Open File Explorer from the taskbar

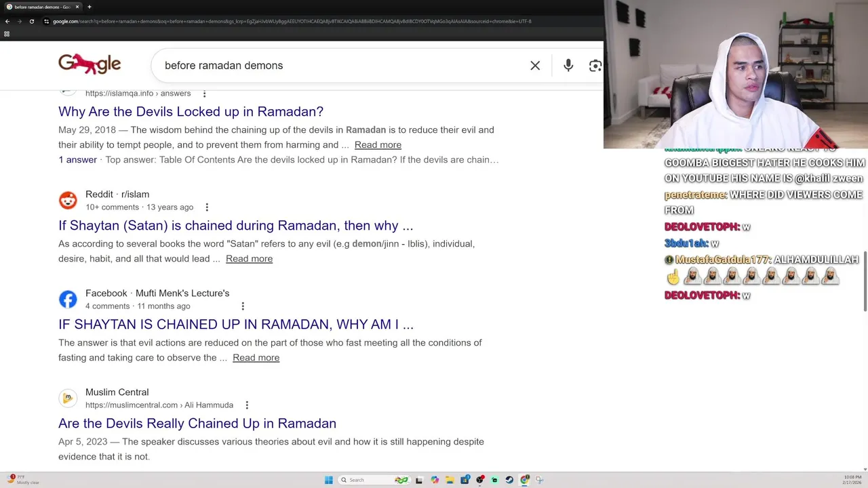coord(450,480)
